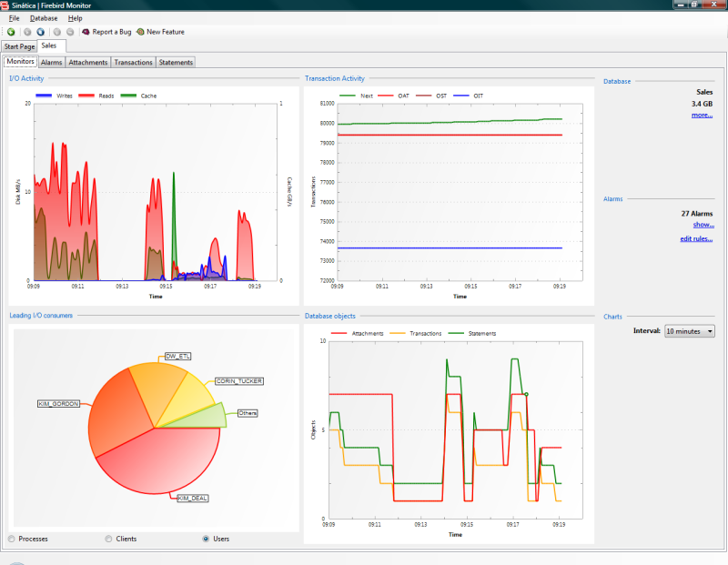Select the Sales database tab

pyautogui.click(x=49, y=45)
